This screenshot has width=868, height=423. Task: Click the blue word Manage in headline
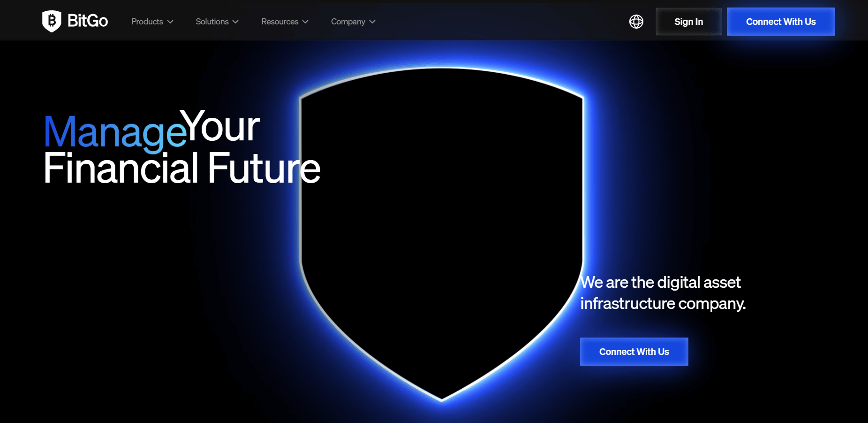115,132
